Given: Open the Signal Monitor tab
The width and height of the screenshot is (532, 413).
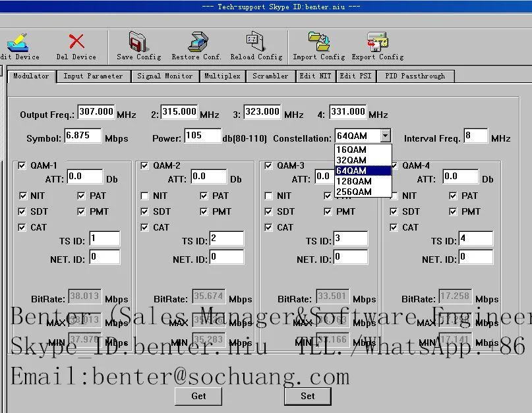Looking at the screenshot, I should [165, 76].
